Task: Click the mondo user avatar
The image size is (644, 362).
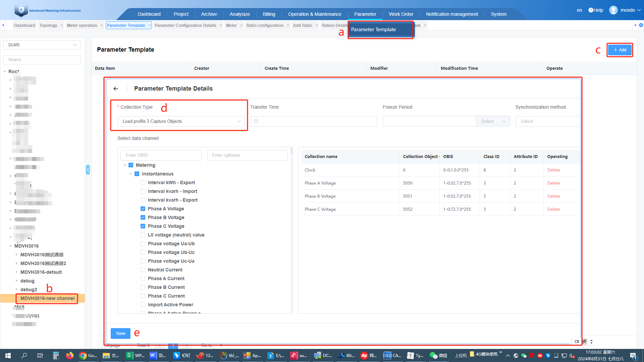Action: (613, 10)
